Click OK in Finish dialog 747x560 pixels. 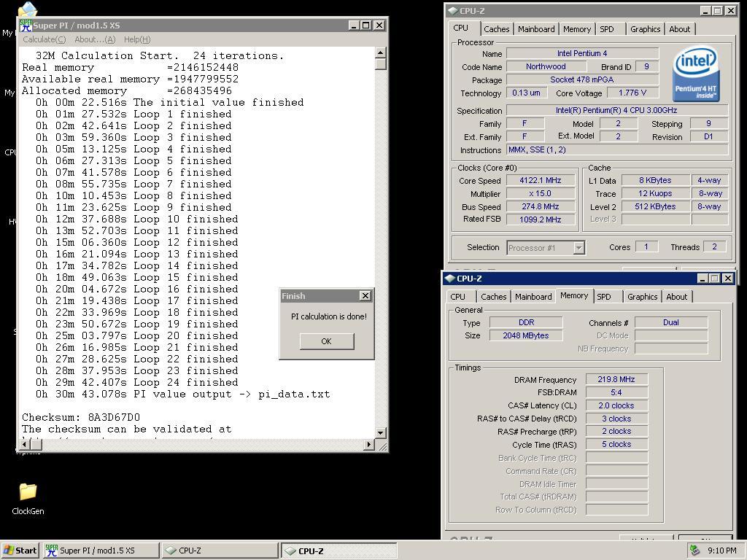click(x=326, y=341)
